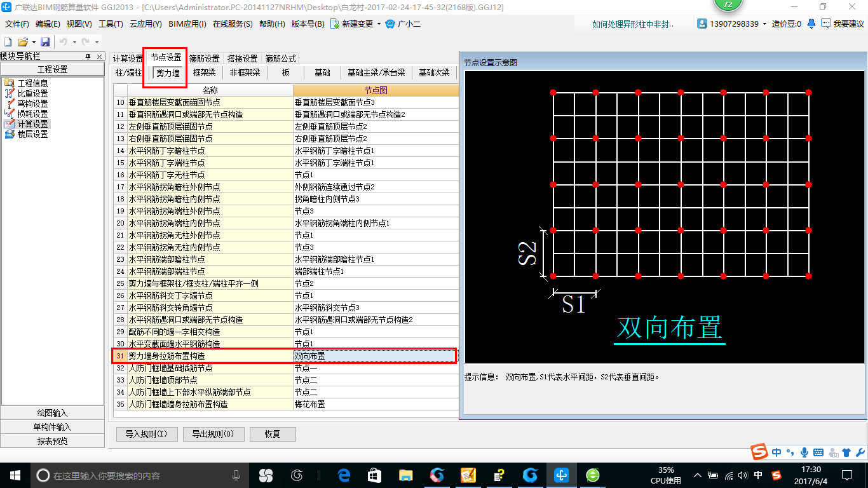Viewport: 868px width, 488px height.
Task: Click the 广小二 assistant icon
Action: pyautogui.click(x=390, y=24)
